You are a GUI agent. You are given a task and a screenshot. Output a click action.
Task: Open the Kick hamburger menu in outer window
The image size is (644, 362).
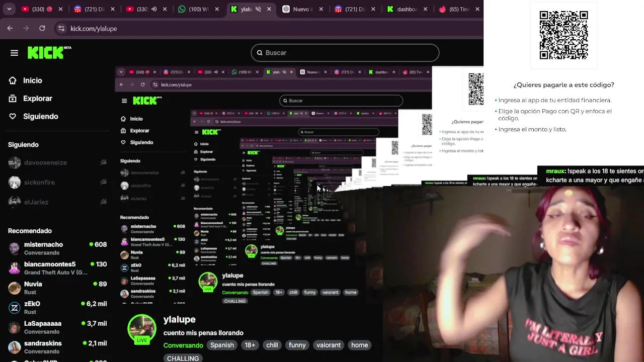tap(14, 53)
